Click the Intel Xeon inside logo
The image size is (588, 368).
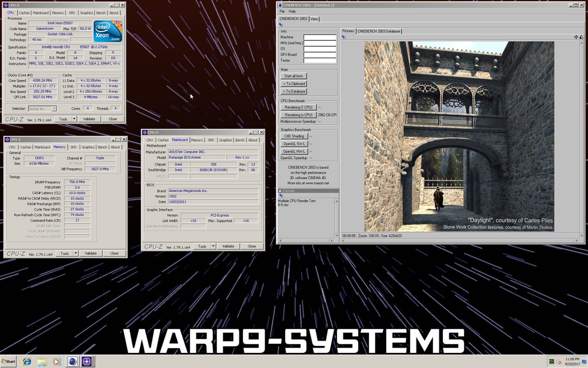click(108, 31)
